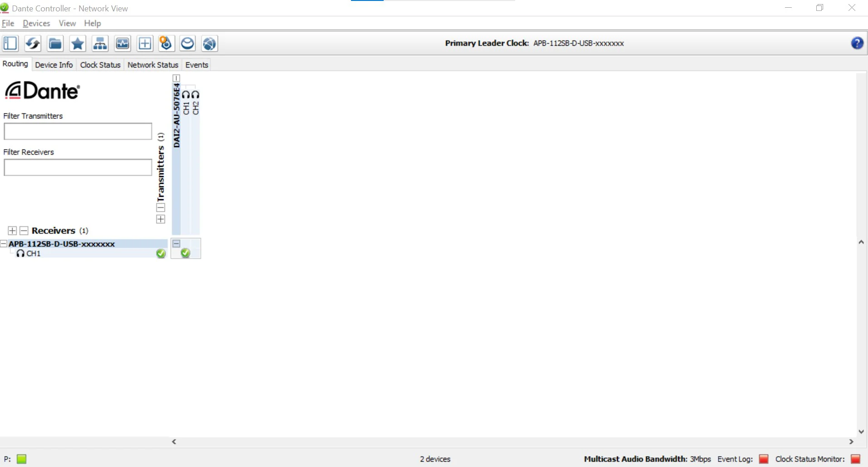Image resolution: width=868 pixels, height=467 pixels.
Task: Click the globe icon in the toolbar
Action: 210,44
